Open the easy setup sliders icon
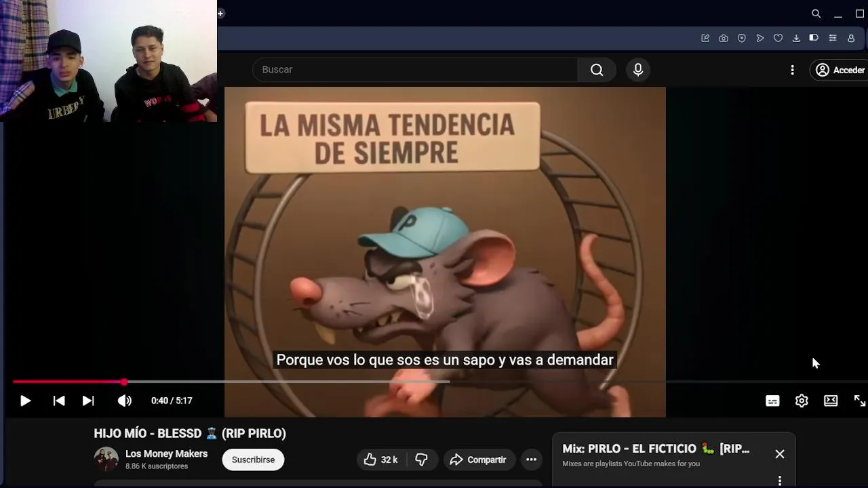Viewport: 868px width, 488px height. click(833, 38)
